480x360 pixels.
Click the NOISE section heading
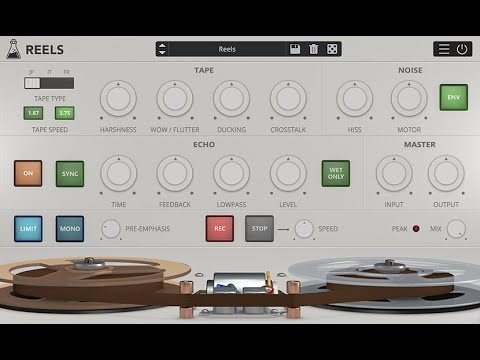point(410,70)
